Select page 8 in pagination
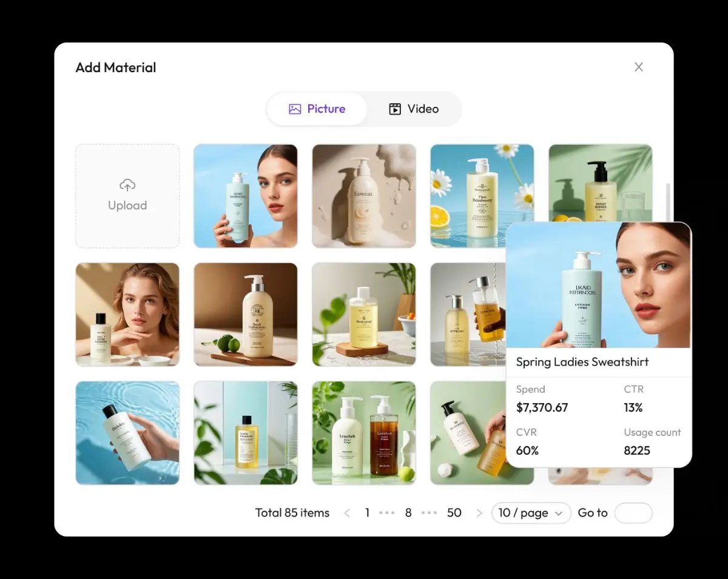 point(408,513)
